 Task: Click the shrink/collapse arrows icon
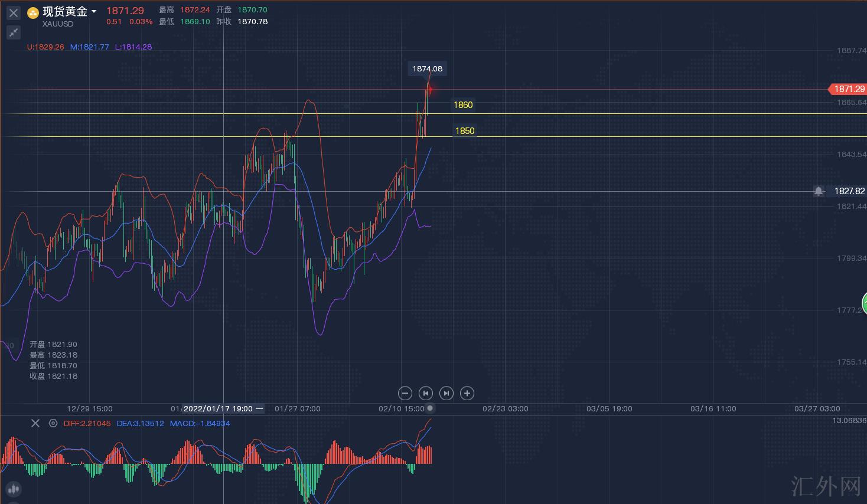pos(13,32)
